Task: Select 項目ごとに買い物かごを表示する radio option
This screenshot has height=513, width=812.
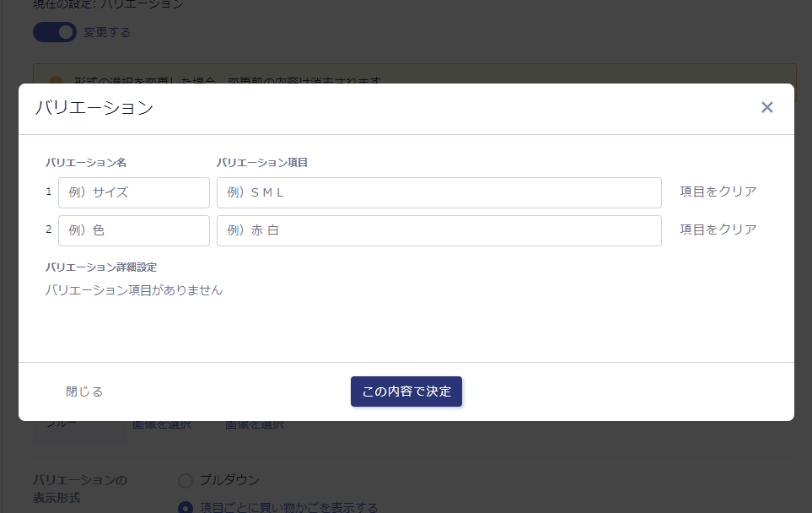Action: point(186,508)
